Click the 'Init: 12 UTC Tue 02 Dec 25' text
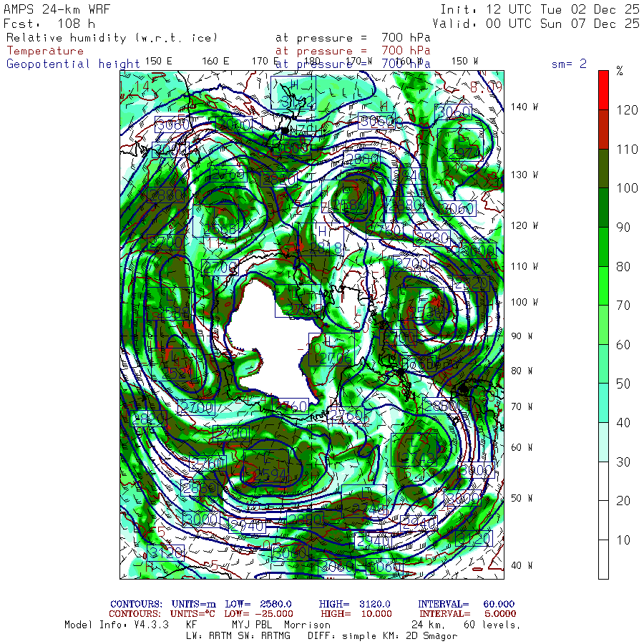This screenshot has width=644, height=644. point(540,10)
